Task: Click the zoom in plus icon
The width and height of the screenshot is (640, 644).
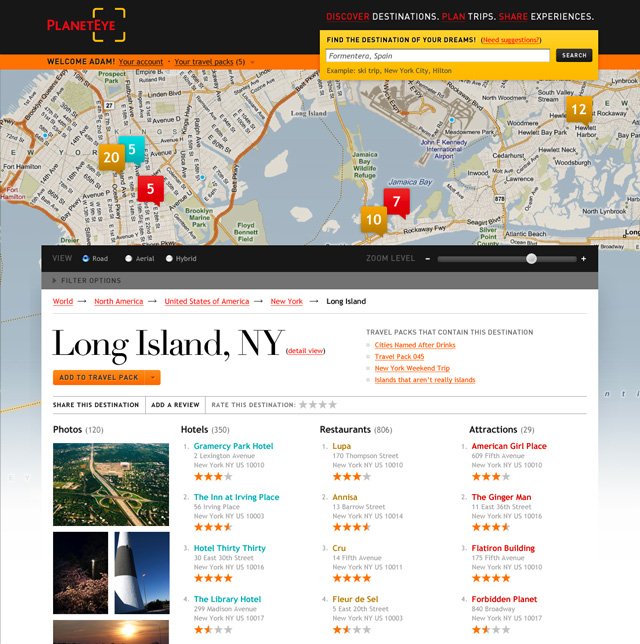Action: click(584, 259)
